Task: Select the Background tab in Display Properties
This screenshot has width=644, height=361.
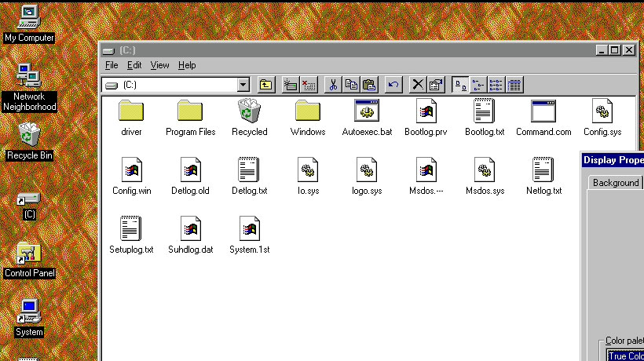Action: (615, 183)
